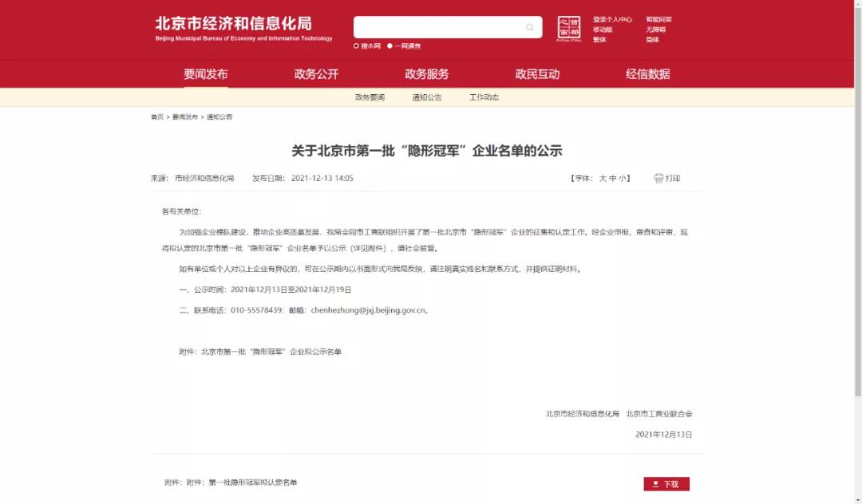This screenshot has height=504, width=862.
Task: Click the 北京市经济和信息化局 site title logo
Action: (243, 29)
